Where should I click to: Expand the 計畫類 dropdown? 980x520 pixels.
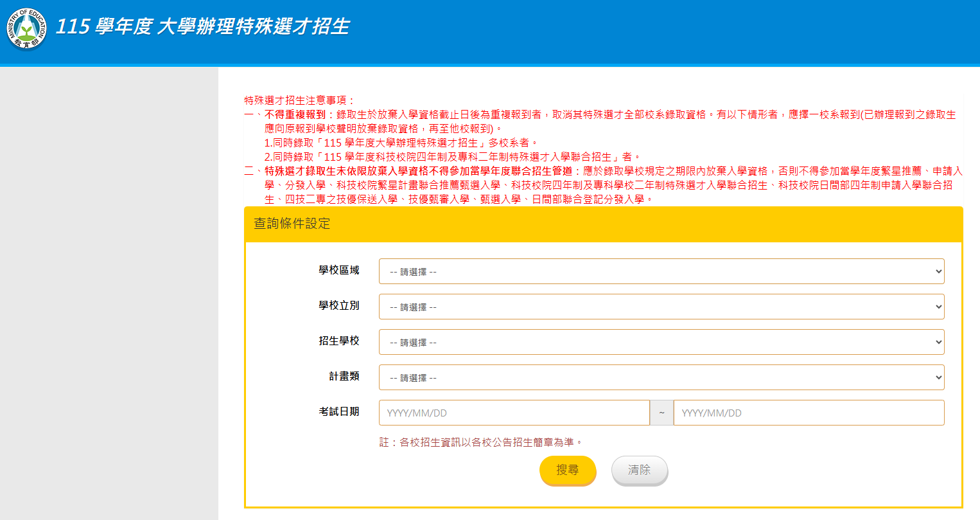[x=661, y=377]
